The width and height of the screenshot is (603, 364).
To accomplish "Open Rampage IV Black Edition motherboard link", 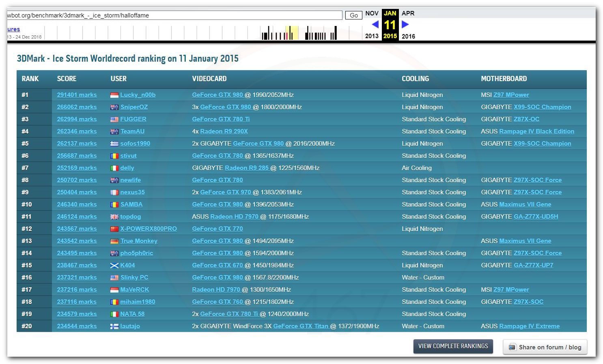I will coord(536,131).
